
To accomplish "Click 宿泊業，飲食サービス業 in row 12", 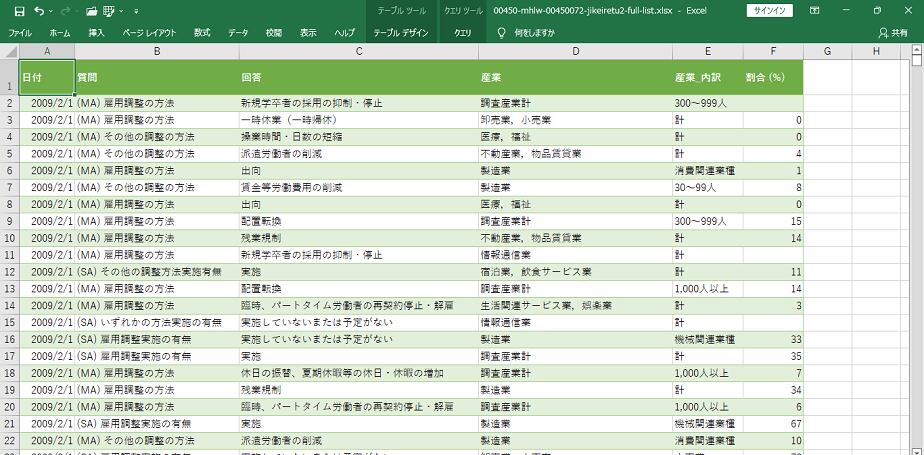I will (575, 272).
